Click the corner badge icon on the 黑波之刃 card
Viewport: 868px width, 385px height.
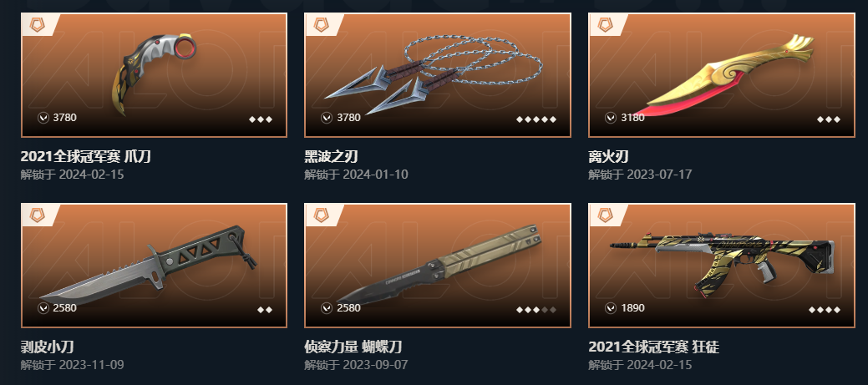click(321, 25)
